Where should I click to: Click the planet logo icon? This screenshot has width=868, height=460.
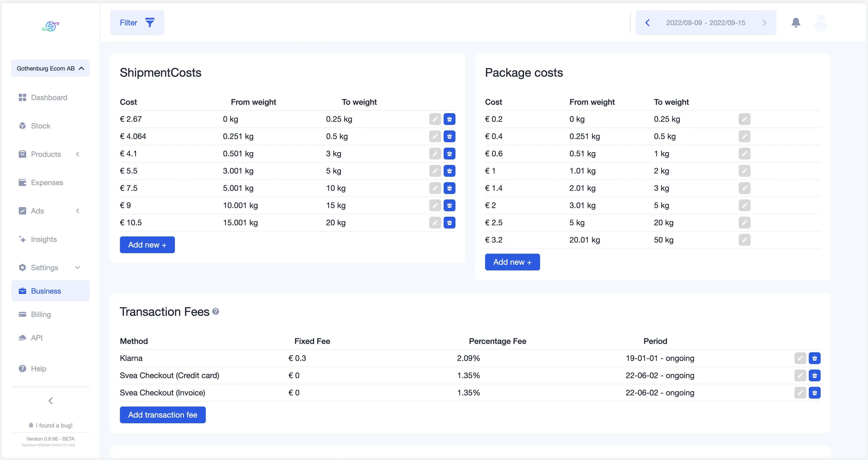(51, 26)
